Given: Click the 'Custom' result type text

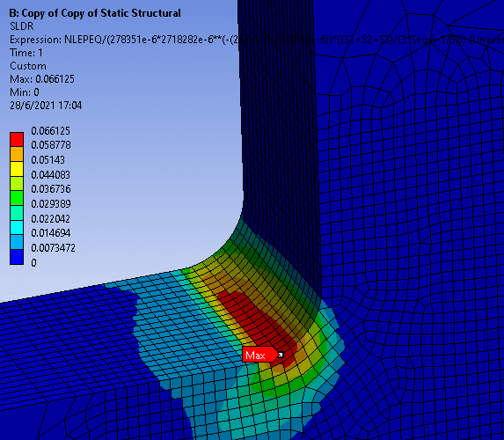Looking at the screenshot, I should click(x=28, y=66).
